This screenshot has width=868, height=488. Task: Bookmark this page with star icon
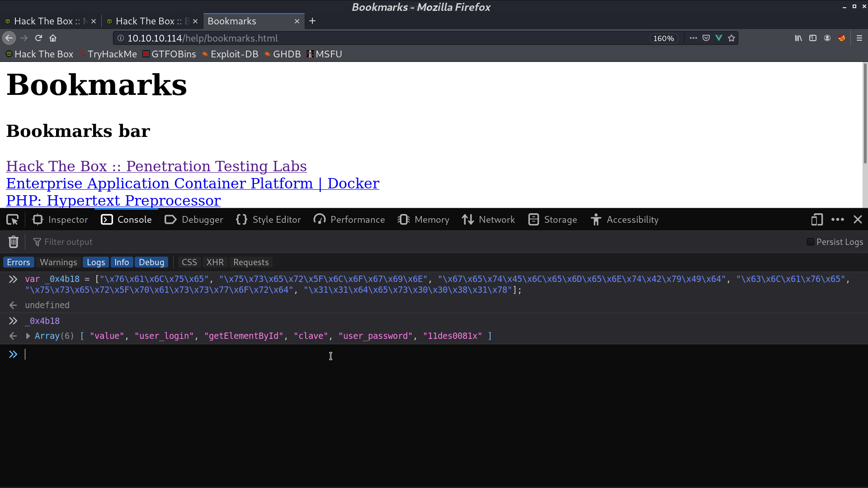coord(731,38)
